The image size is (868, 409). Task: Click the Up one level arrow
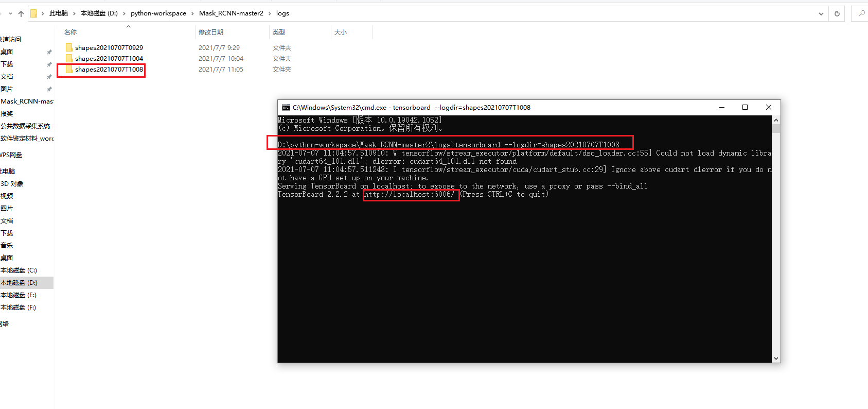tap(21, 13)
